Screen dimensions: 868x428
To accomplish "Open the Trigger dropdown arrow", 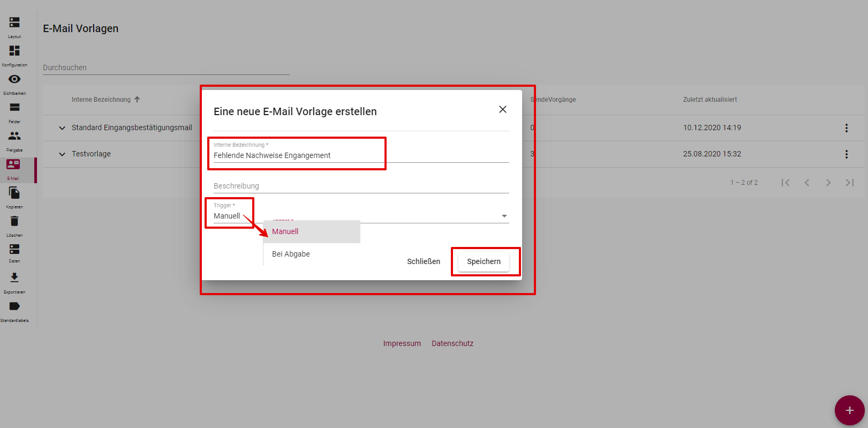I will click(x=504, y=216).
